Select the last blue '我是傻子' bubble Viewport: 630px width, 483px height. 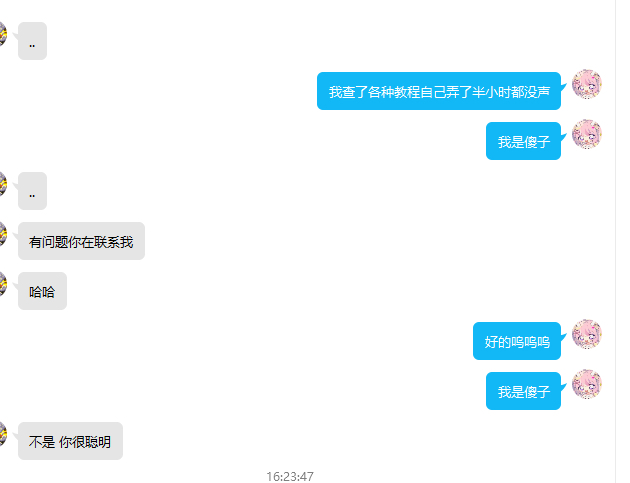[523, 391]
